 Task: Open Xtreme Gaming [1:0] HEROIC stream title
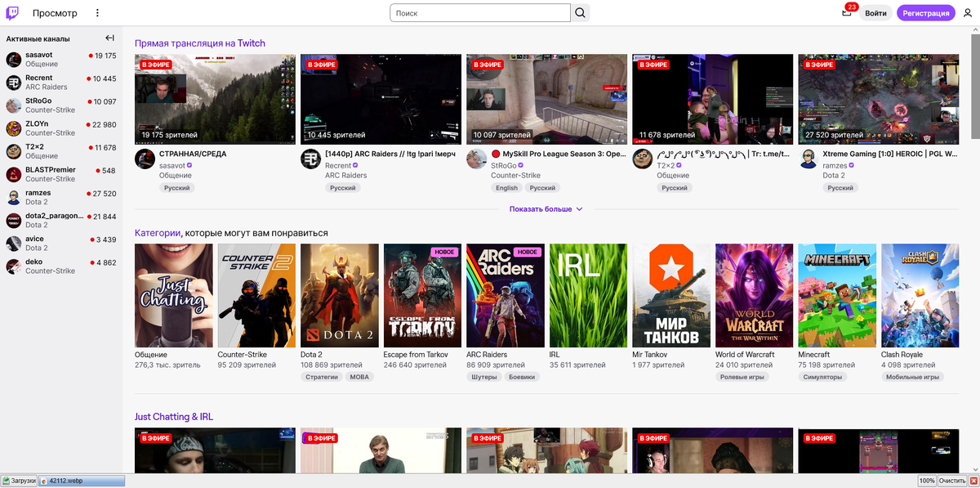click(890, 154)
